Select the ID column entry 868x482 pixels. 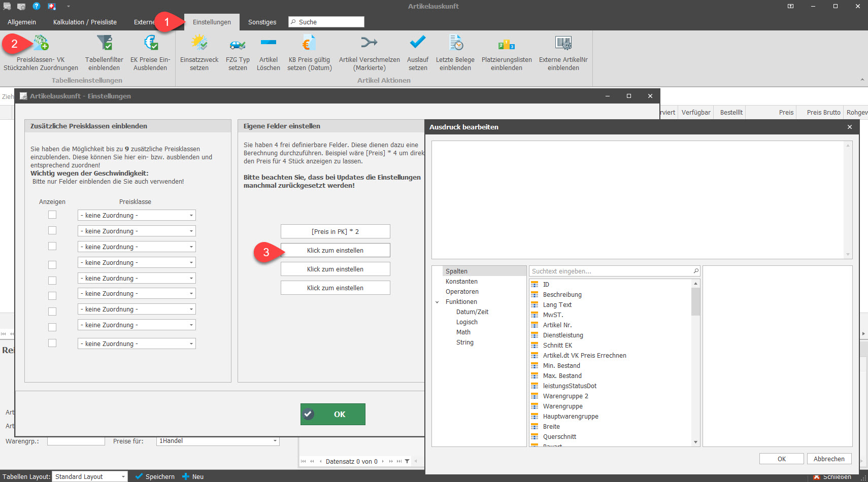[610, 284]
